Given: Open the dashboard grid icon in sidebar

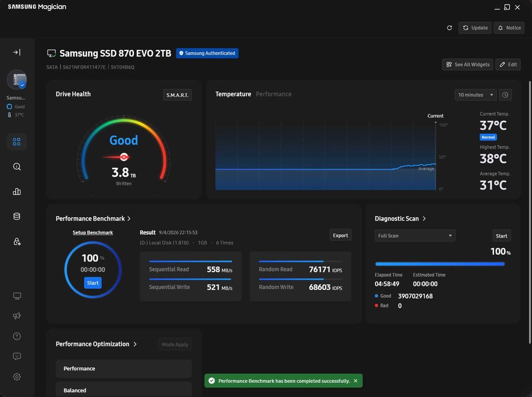Looking at the screenshot, I should pyautogui.click(x=16, y=141).
